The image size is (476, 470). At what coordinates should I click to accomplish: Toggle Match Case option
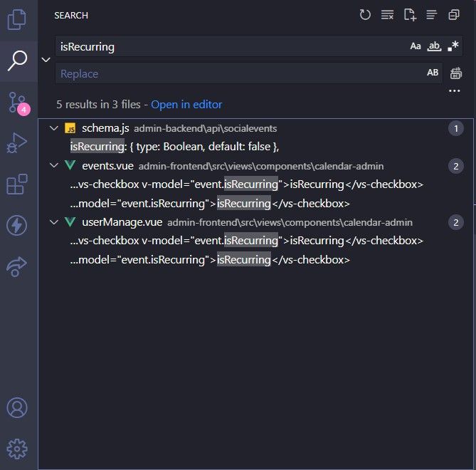[416, 46]
